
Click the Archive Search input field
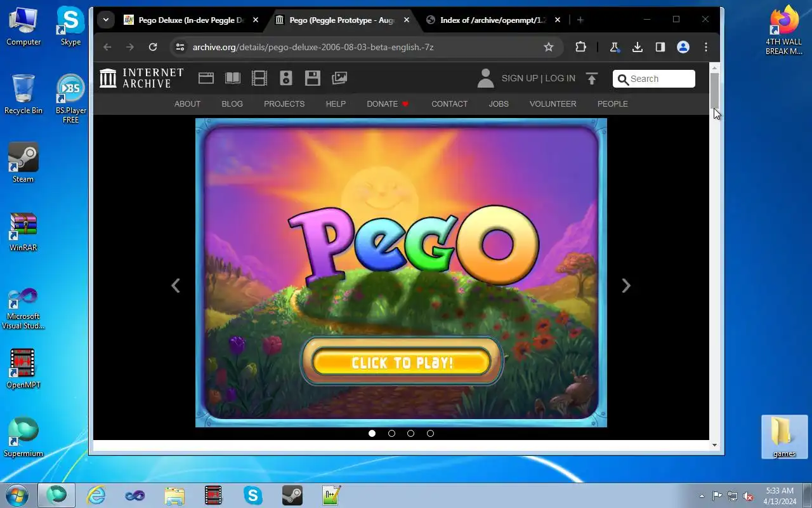[x=654, y=79]
